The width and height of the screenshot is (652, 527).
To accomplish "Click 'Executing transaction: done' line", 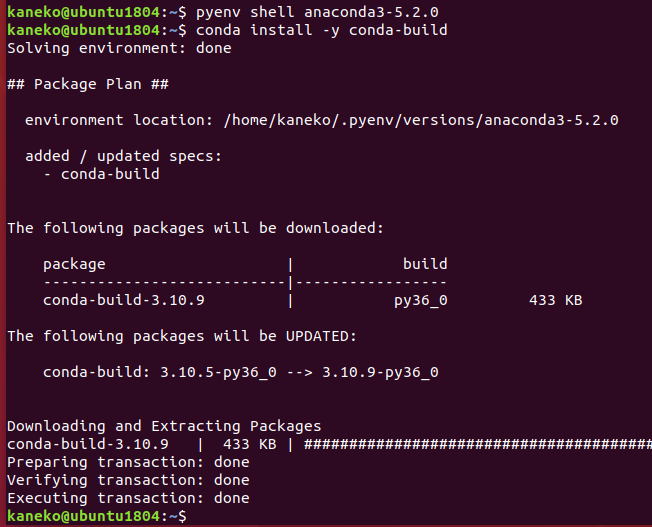I will point(128,498).
